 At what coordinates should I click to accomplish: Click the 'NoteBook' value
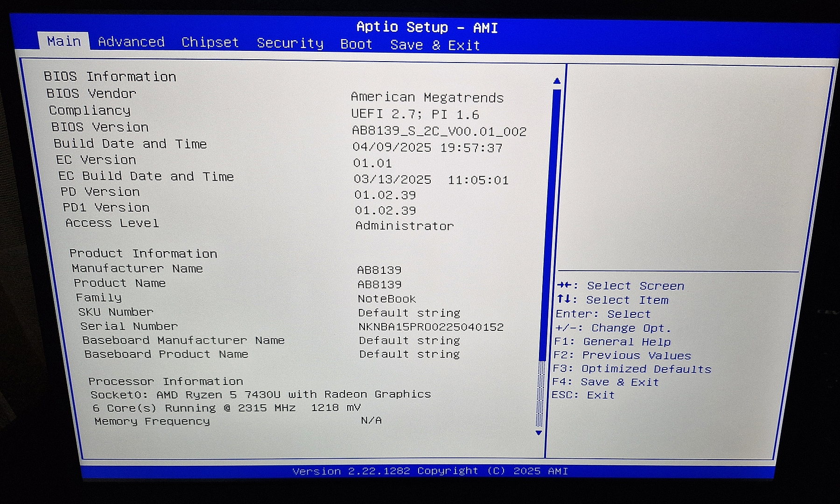click(x=387, y=299)
